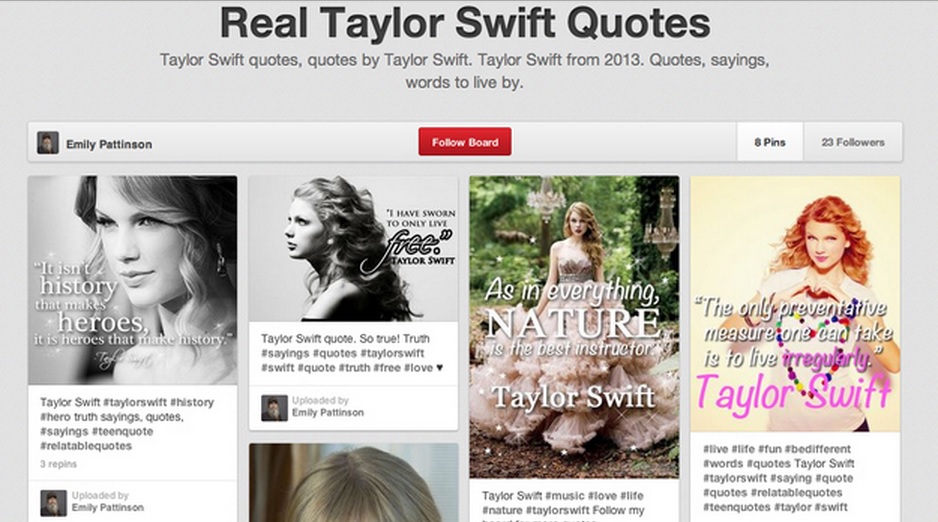Open the partially visible pin below the free quote
Viewport: 938px width, 522px height.
354,483
